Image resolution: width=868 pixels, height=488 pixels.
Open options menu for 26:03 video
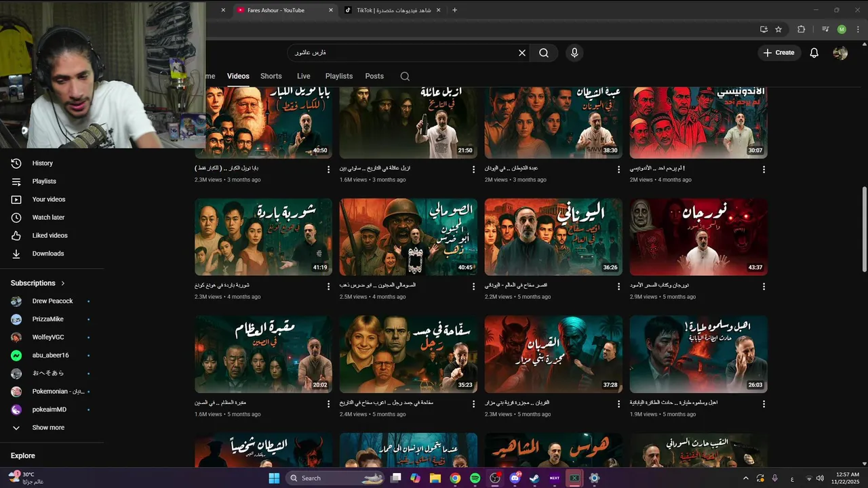[764, 404]
